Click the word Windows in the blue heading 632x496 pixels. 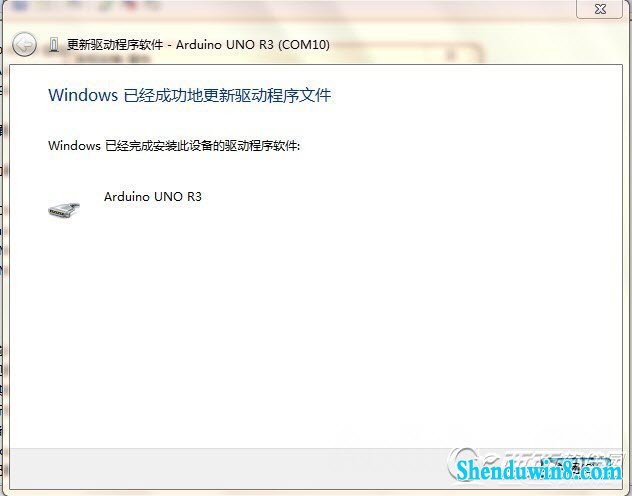pyautogui.click(x=83, y=95)
